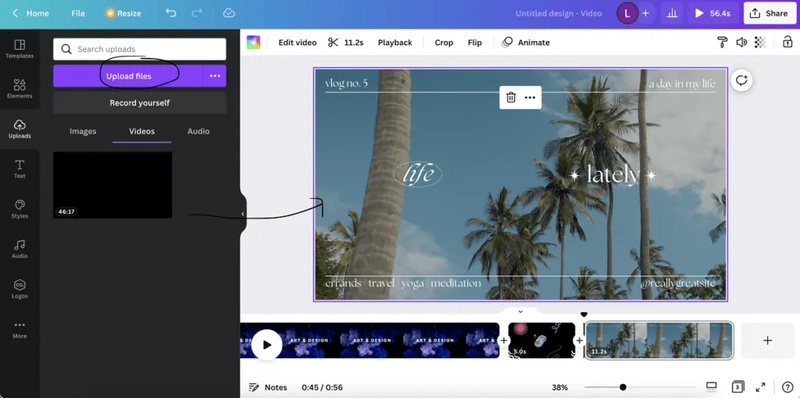Click the Flip option
The height and width of the screenshot is (398, 800).
(x=475, y=42)
